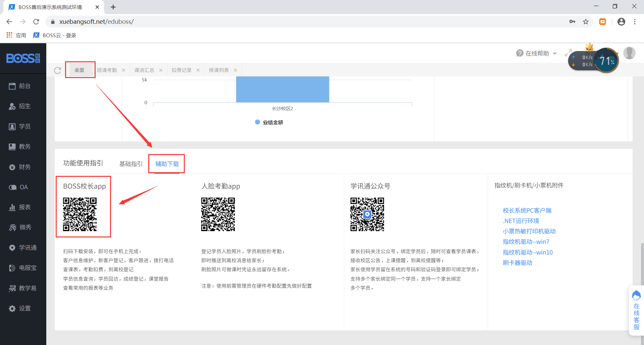Open a new browser tab

pos(113,7)
